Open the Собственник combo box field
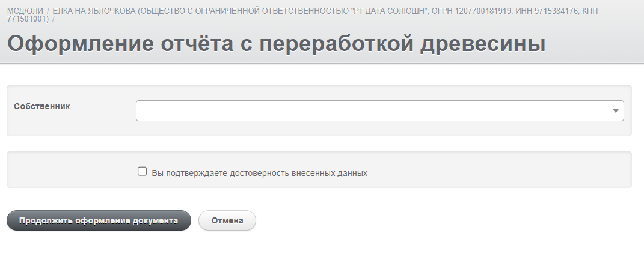This screenshot has width=644, height=275. 380,110
